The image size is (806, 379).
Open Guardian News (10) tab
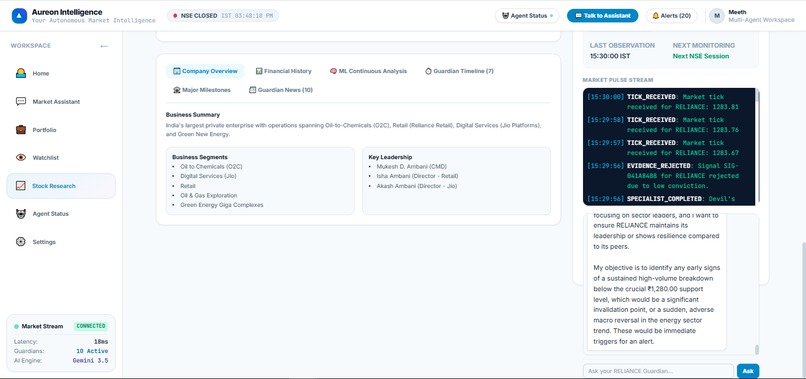[281, 90]
